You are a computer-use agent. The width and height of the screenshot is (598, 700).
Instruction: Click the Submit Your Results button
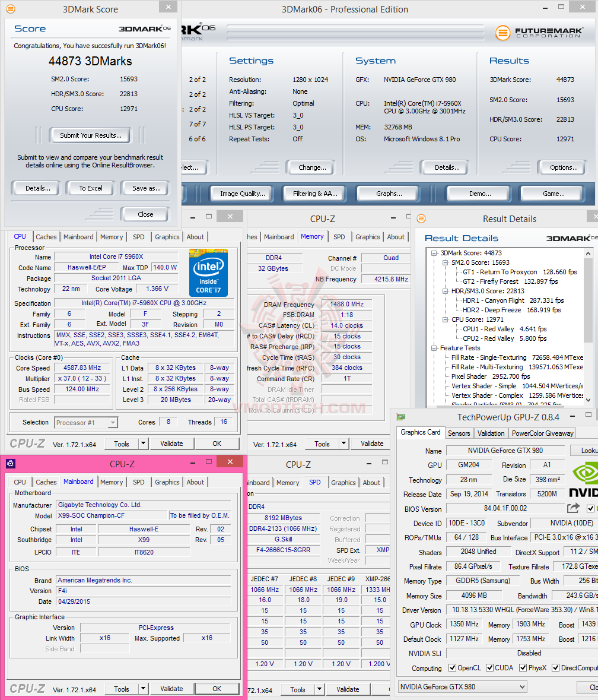[x=91, y=135]
